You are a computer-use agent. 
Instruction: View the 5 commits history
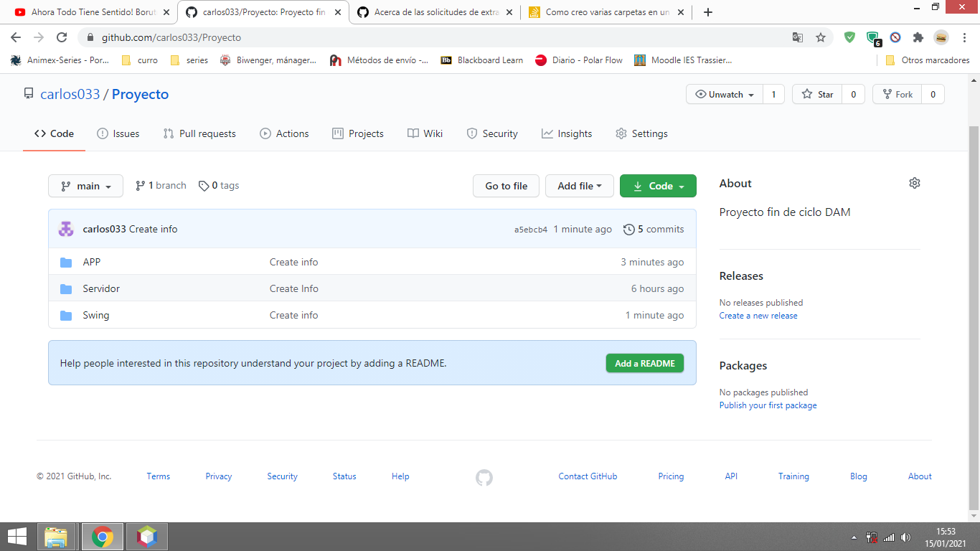[654, 230]
